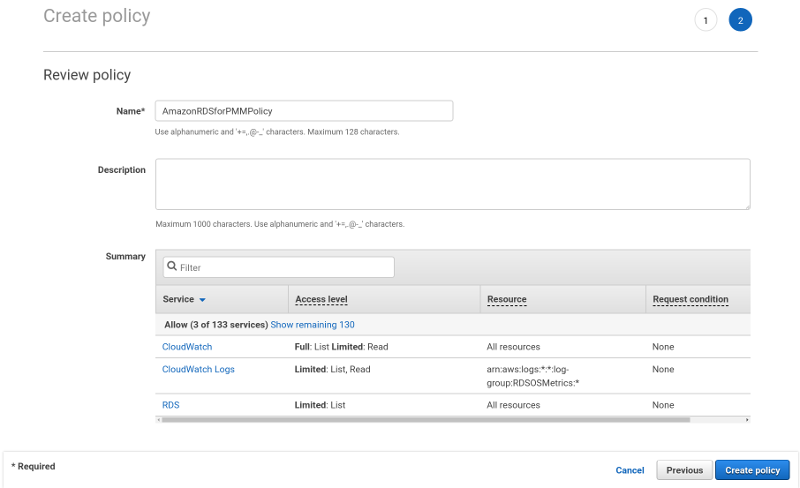Click the Cancel link
Image resolution: width=800 pixels, height=488 pixels.
click(x=630, y=470)
